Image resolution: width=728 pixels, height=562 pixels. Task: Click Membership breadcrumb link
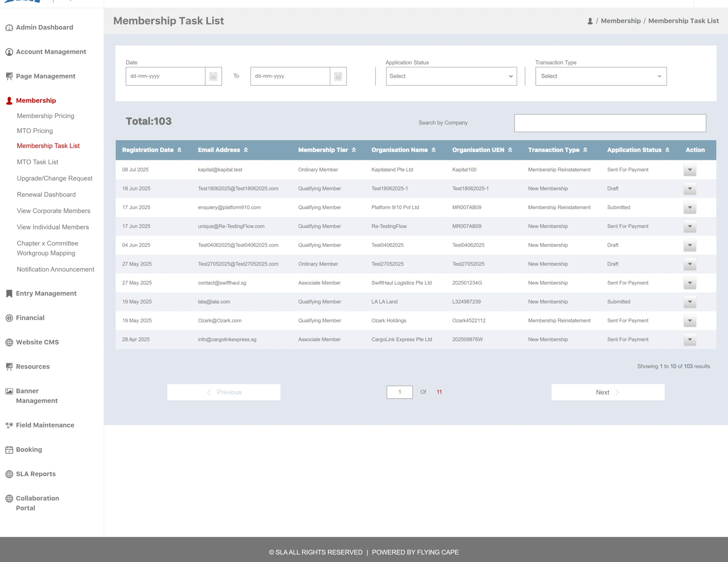point(621,21)
